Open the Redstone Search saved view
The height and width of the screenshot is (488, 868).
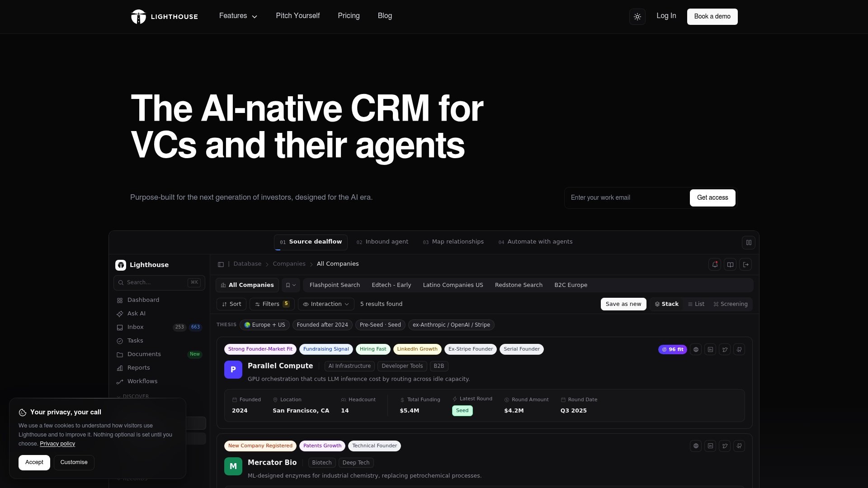coord(519,285)
